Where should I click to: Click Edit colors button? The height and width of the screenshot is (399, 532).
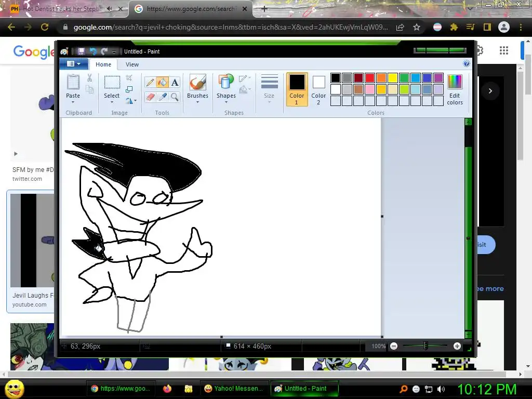455,89
